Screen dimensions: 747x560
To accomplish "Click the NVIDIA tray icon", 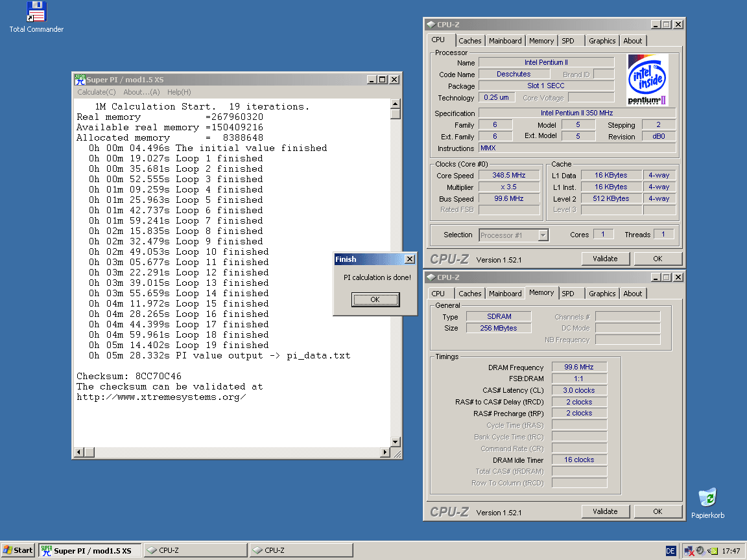I will coord(712,551).
